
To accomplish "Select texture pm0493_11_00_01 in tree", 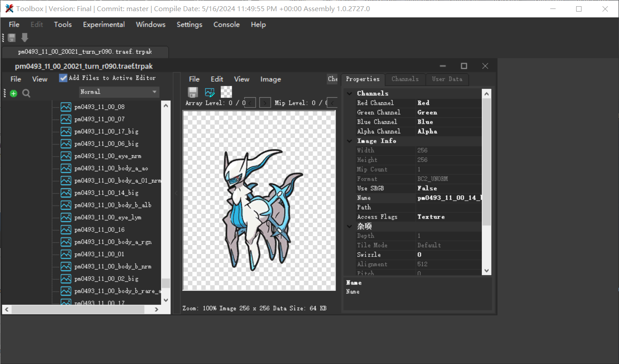I will click(100, 254).
